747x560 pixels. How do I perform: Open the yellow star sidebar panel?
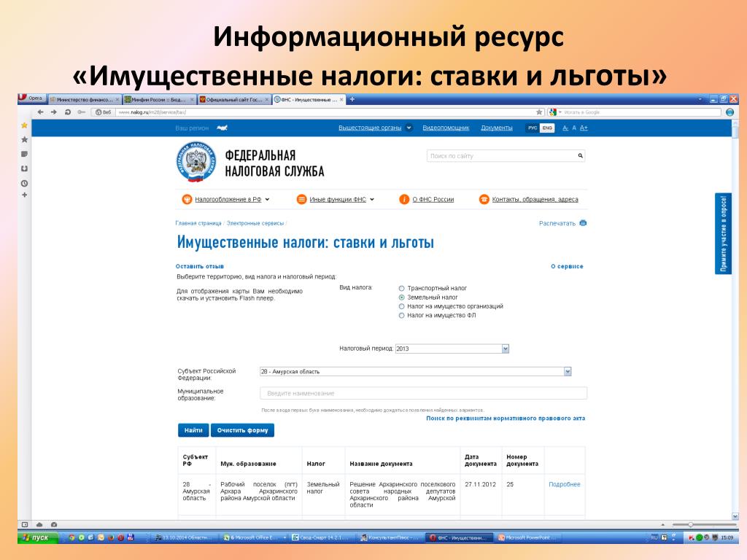click(24, 125)
